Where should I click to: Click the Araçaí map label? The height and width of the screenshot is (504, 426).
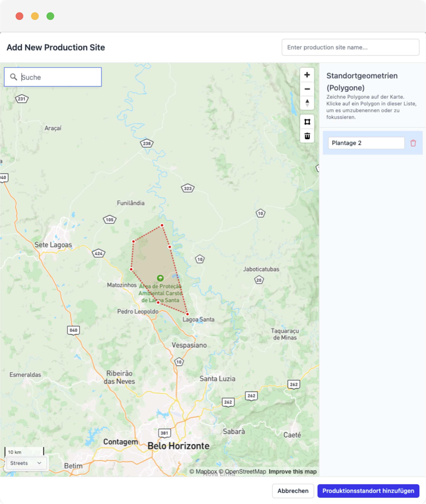tap(53, 128)
